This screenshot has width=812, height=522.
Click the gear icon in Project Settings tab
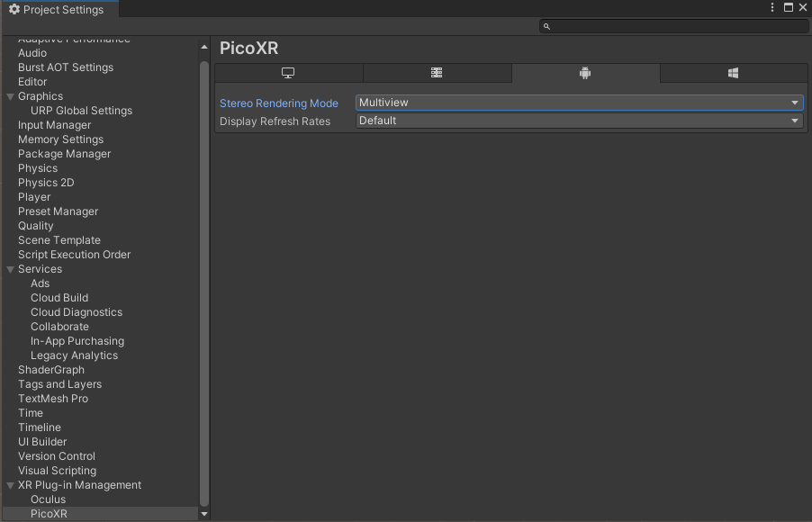pyautogui.click(x=14, y=10)
